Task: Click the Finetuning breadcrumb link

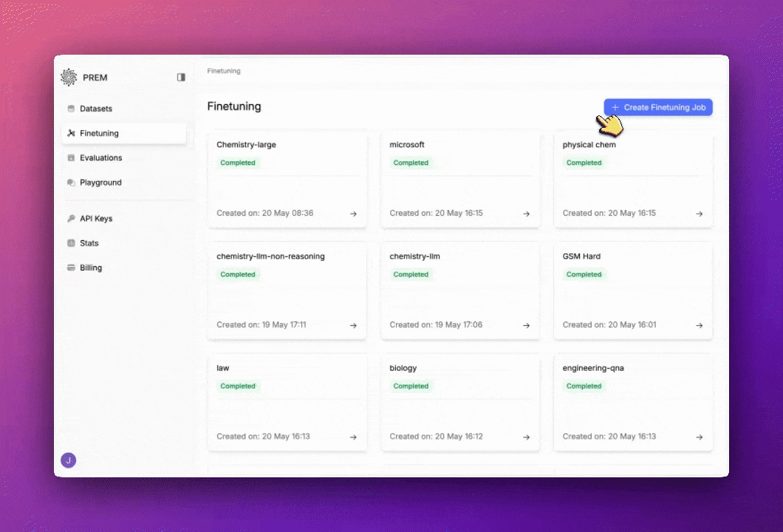Action: click(224, 70)
